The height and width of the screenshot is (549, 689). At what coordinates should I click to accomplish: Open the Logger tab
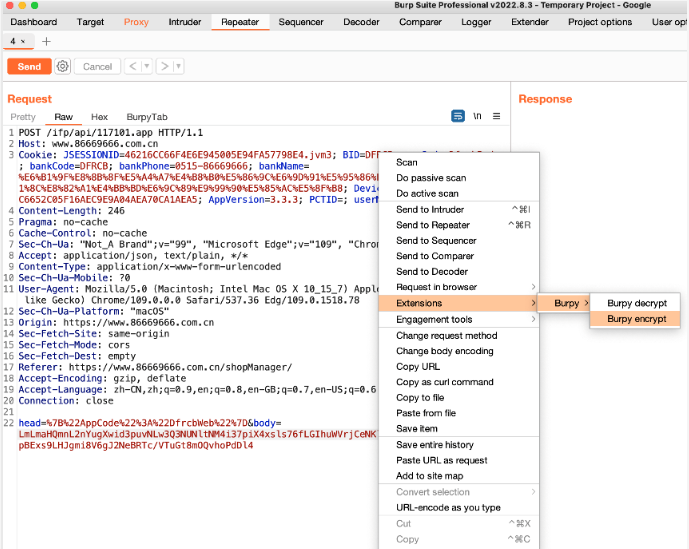476,22
